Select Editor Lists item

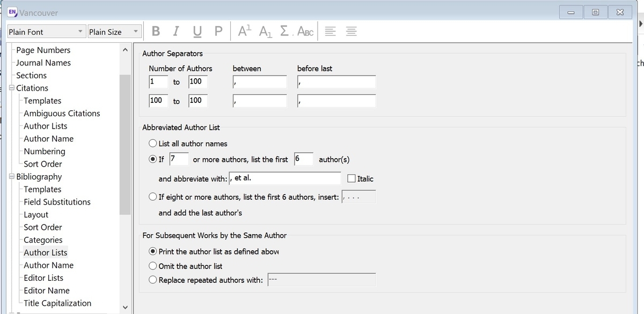43,278
